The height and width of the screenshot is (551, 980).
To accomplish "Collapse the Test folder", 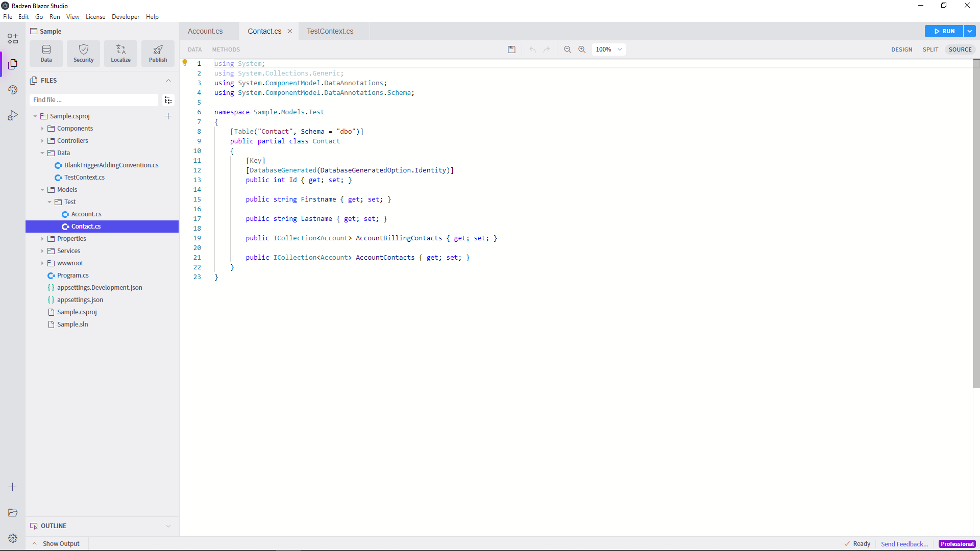I will pyautogui.click(x=50, y=202).
